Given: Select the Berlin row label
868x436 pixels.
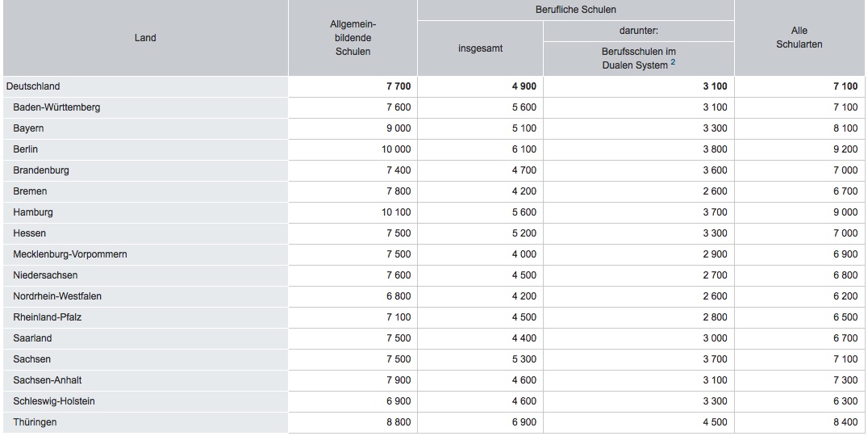Looking at the screenshot, I should click(x=26, y=149).
